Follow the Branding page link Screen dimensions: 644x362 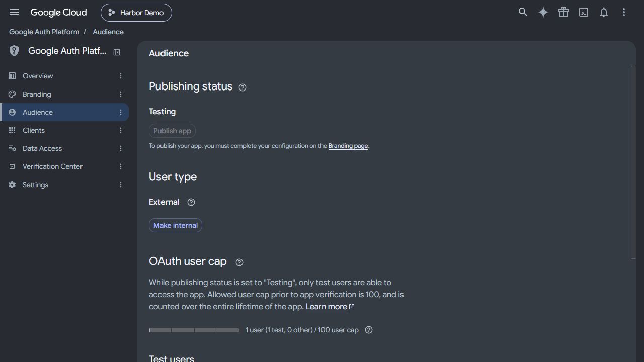[x=348, y=146]
